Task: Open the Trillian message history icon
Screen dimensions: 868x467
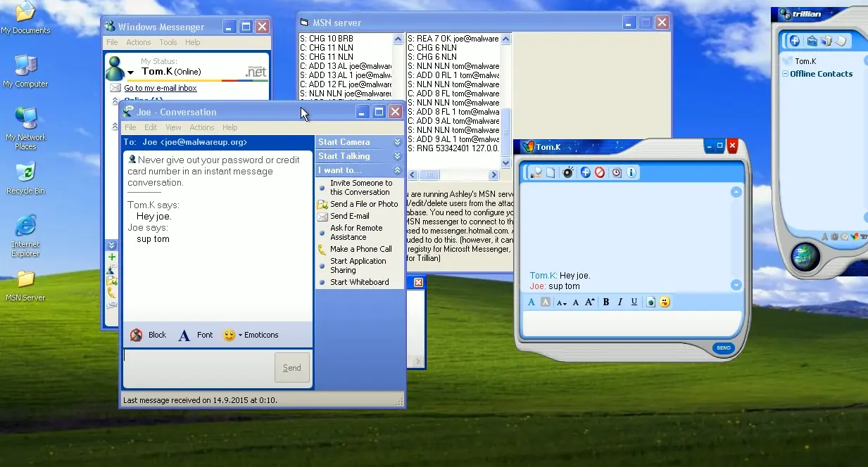Action: click(x=616, y=172)
